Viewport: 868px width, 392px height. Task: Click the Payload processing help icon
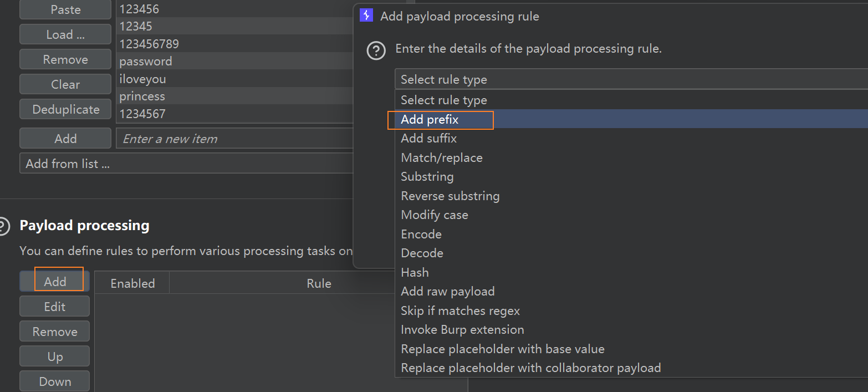click(x=3, y=226)
